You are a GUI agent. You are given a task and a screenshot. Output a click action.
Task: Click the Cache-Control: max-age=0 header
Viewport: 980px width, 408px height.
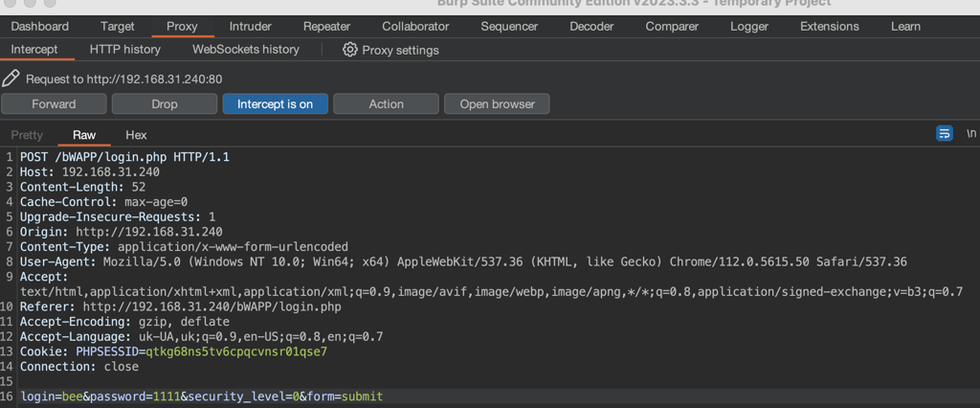point(103,202)
